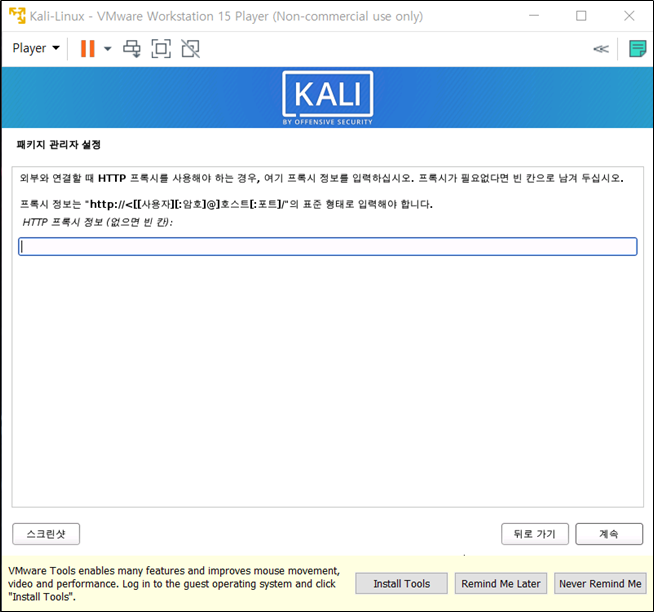Click Install Tools button

click(x=401, y=584)
